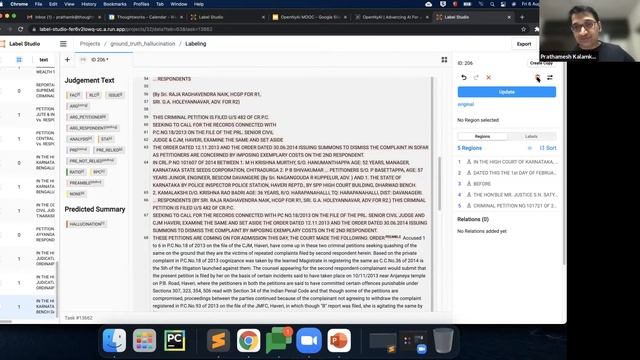
Task: Switch to the Inbox Gmail browser tab
Action: [x=64, y=17]
